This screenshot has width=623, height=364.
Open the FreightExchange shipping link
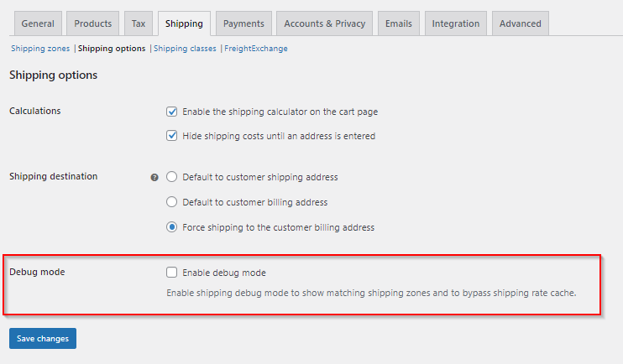[x=256, y=49]
